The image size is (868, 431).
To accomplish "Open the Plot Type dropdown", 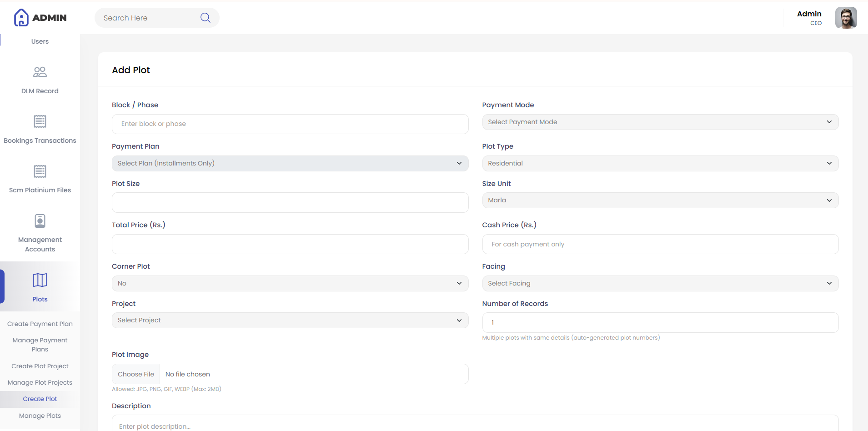I will [x=660, y=163].
